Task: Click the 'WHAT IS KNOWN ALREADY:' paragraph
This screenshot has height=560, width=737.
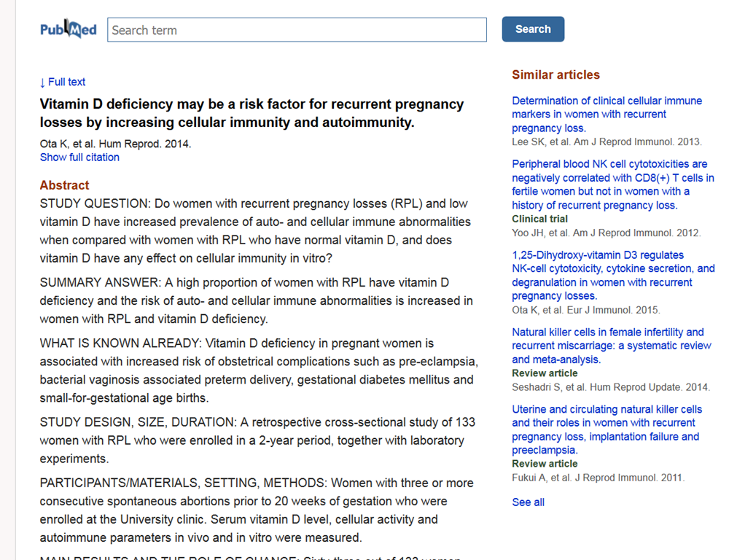Action: (x=259, y=370)
